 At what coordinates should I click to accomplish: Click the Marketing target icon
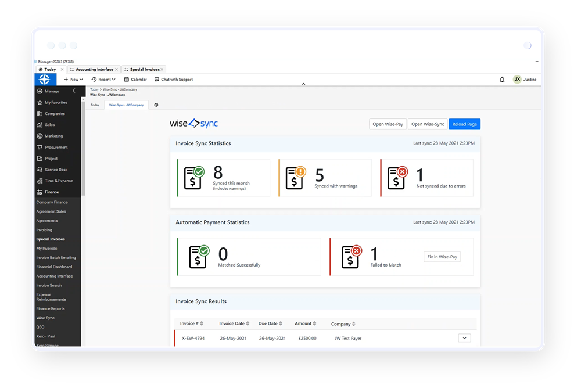[40, 136]
